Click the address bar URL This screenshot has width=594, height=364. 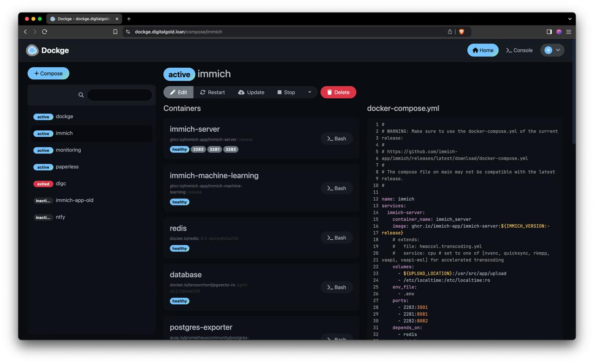click(x=178, y=32)
